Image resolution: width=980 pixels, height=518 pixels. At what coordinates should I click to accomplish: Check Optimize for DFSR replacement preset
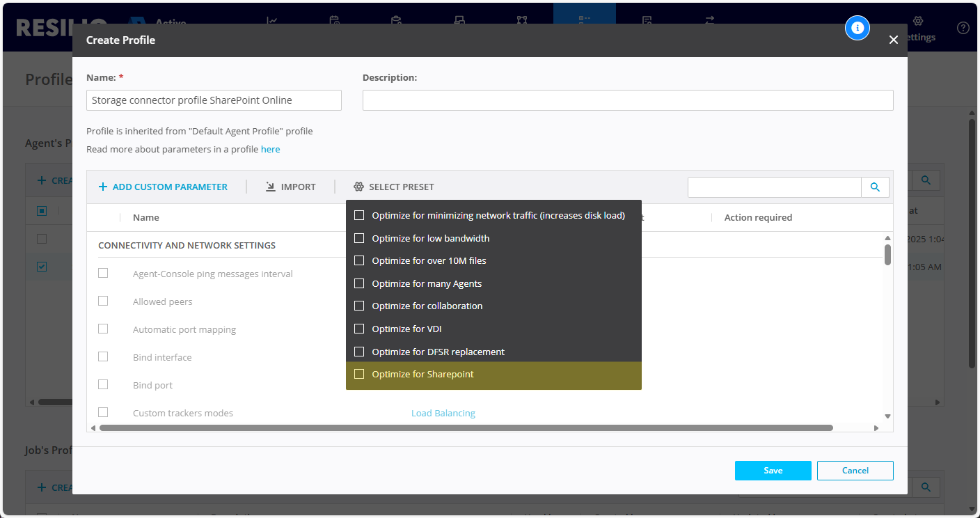359,352
